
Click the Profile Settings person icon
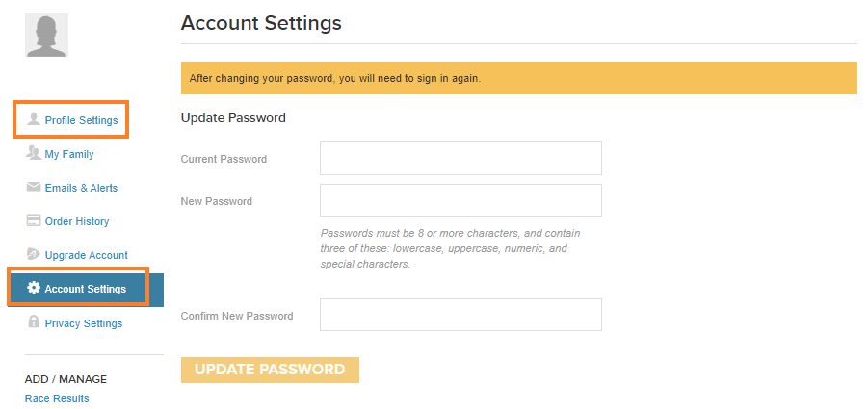(34, 118)
